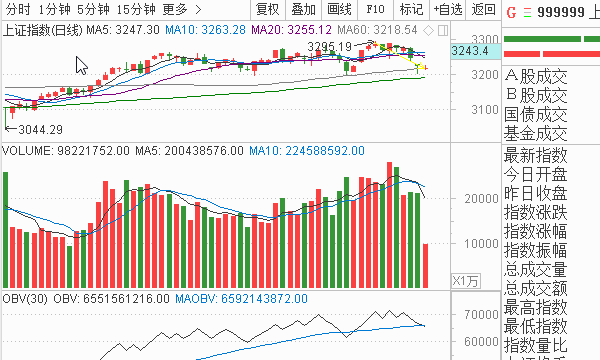Click the 指数振幅 row
Viewport: 600px width, 360px height.
535,251
